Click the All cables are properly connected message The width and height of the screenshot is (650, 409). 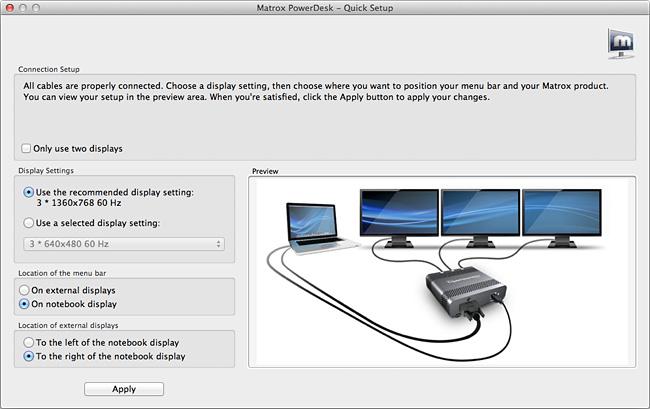tap(316, 92)
